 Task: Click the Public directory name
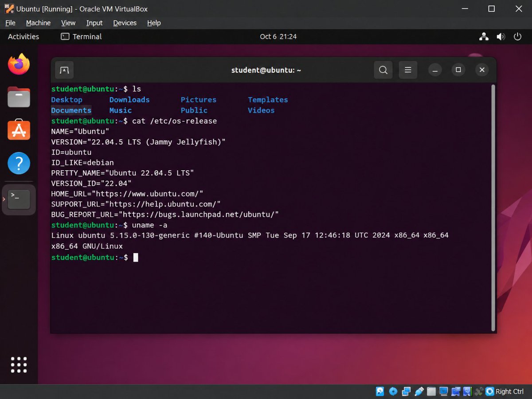tap(194, 110)
